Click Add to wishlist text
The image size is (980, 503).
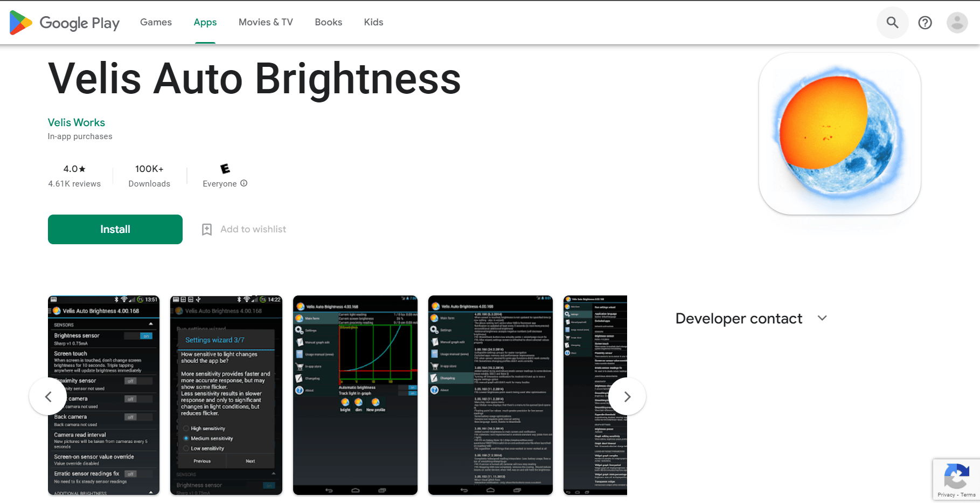pos(253,229)
